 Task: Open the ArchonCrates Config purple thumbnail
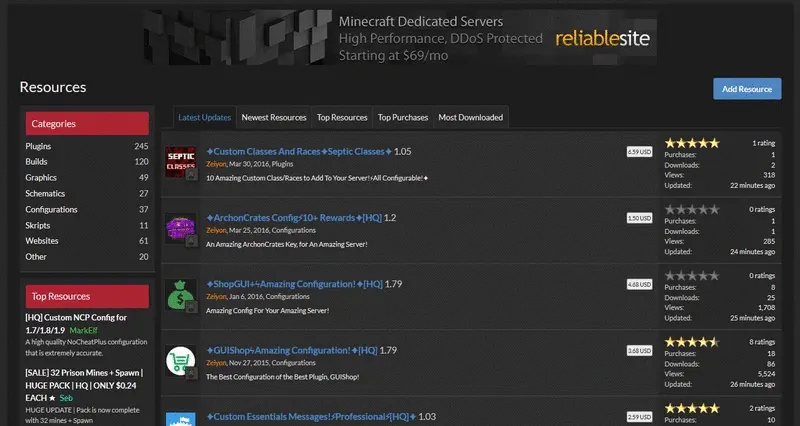pos(181,228)
